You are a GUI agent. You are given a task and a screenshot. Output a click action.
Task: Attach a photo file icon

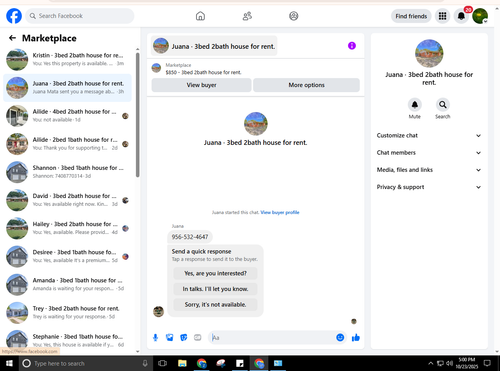[x=170, y=338]
